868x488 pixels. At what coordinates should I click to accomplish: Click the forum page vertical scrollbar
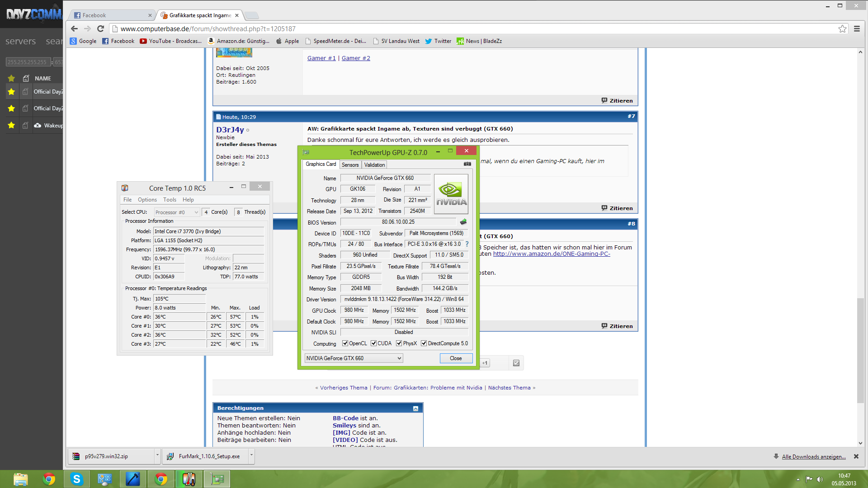(x=860, y=350)
